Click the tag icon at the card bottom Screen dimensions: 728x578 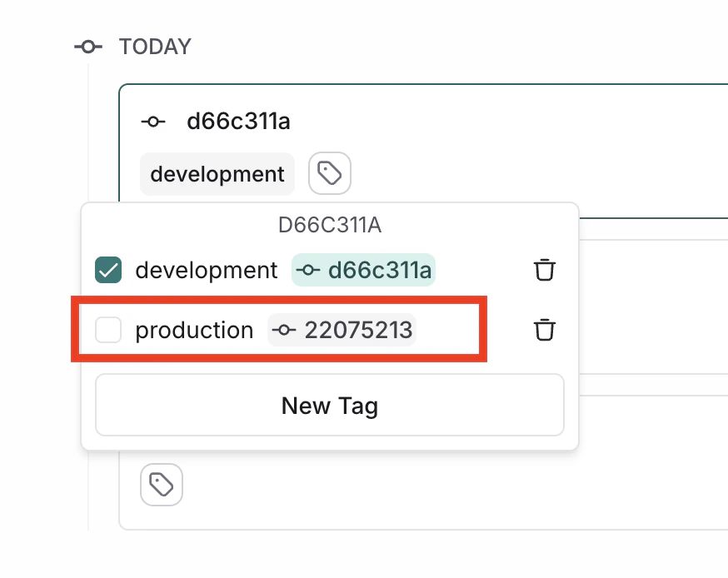pyautogui.click(x=162, y=485)
